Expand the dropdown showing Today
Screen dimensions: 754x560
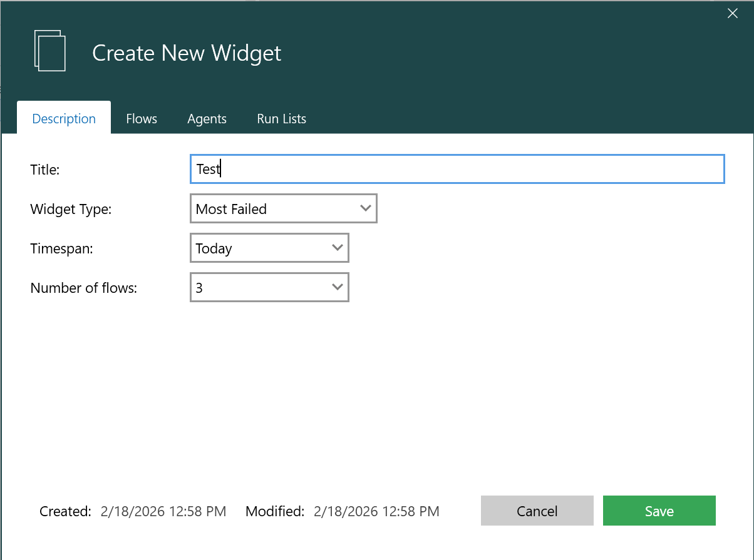pyautogui.click(x=269, y=248)
